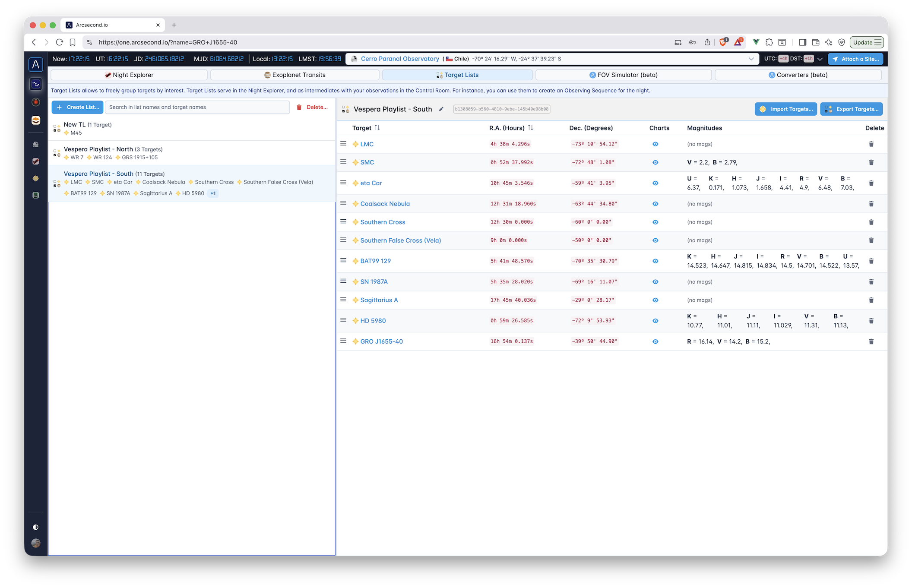Open the Southern False Cross (Vela) link
Viewport: 912px width, 588px height.
pyautogui.click(x=401, y=240)
